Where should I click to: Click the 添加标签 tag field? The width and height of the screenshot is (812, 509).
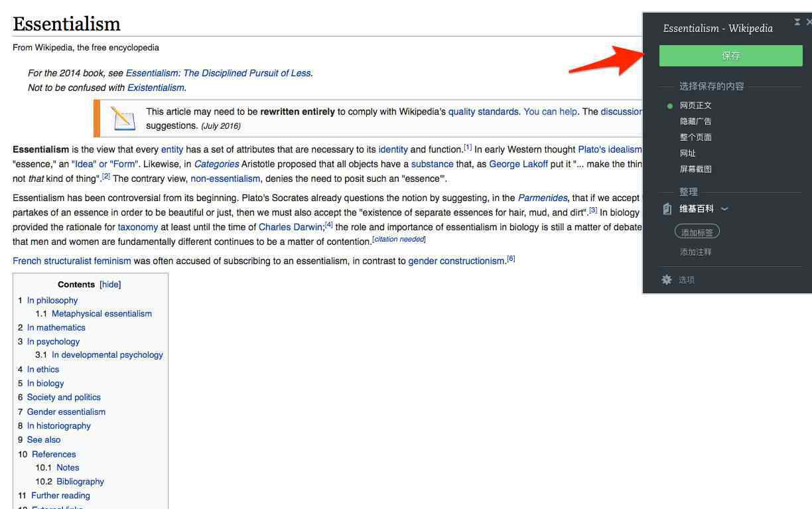click(697, 232)
